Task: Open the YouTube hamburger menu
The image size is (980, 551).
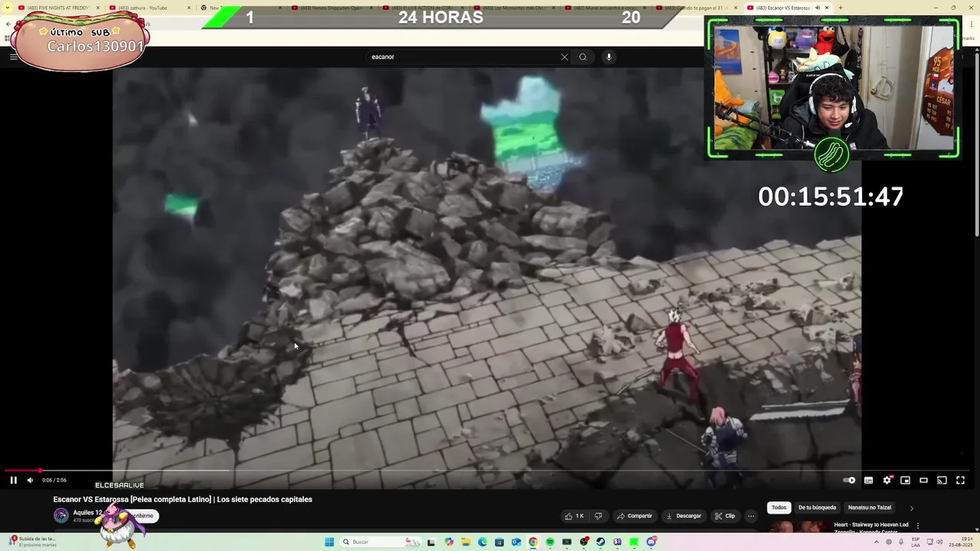Action: (x=13, y=57)
